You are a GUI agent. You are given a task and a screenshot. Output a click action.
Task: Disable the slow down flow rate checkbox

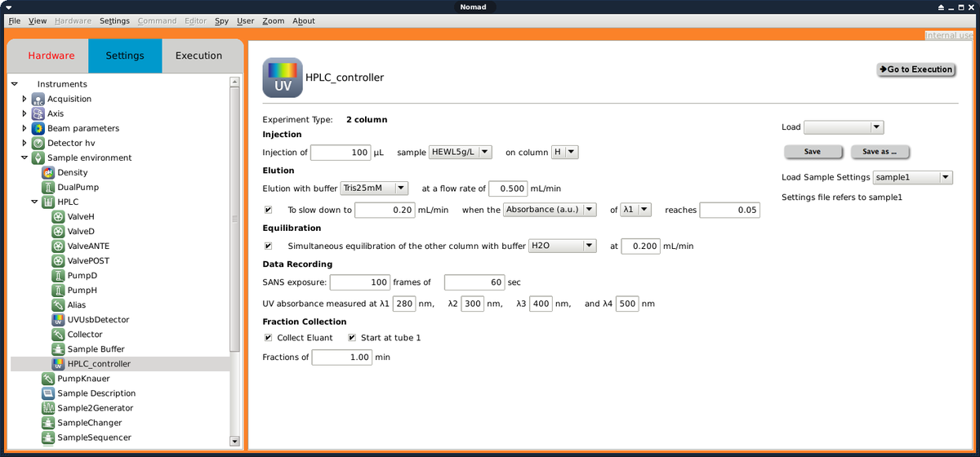(x=269, y=210)
